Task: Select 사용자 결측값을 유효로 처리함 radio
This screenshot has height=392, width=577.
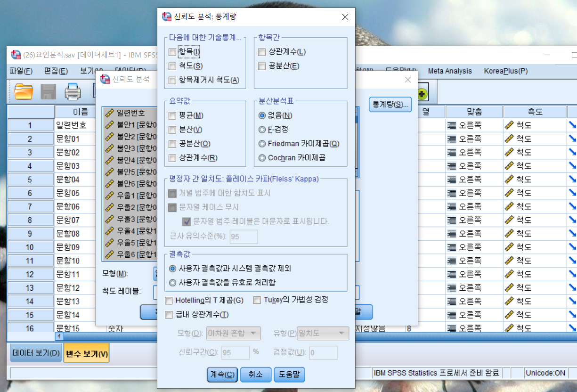Action: (172, 282)
